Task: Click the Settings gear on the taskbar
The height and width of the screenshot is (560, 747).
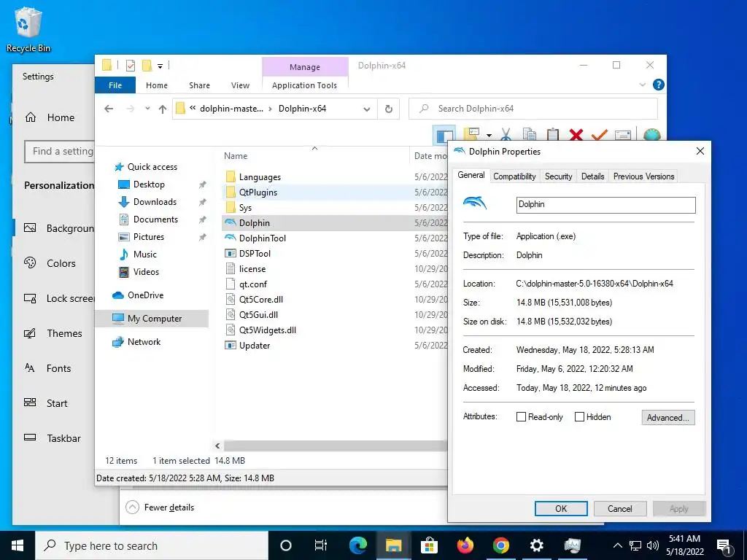Action: (x=536, y=545)
